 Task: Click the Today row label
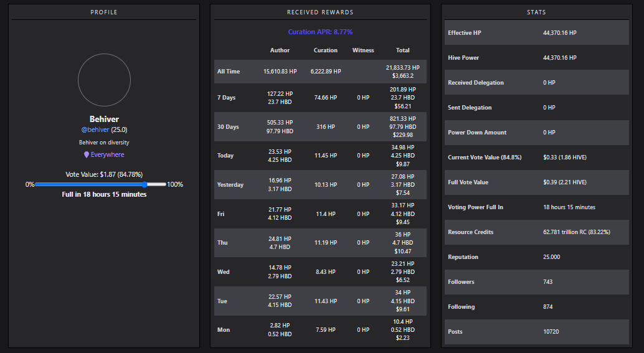coord(225,156)
